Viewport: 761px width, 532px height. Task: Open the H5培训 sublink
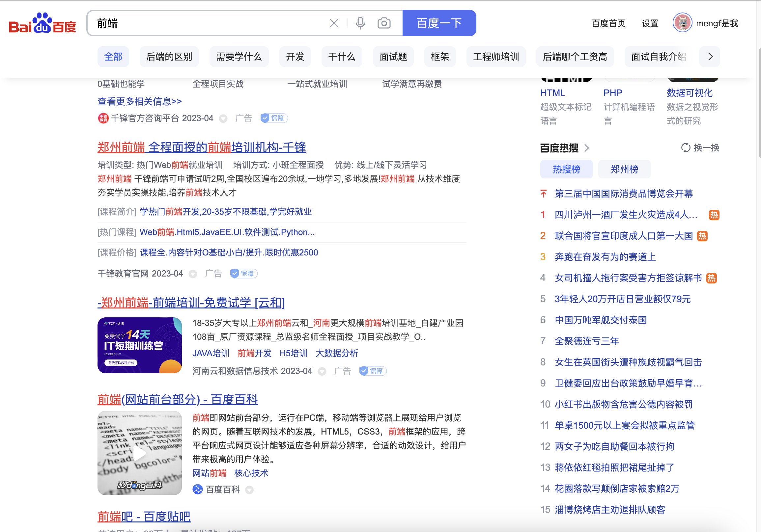click(293, 353)
